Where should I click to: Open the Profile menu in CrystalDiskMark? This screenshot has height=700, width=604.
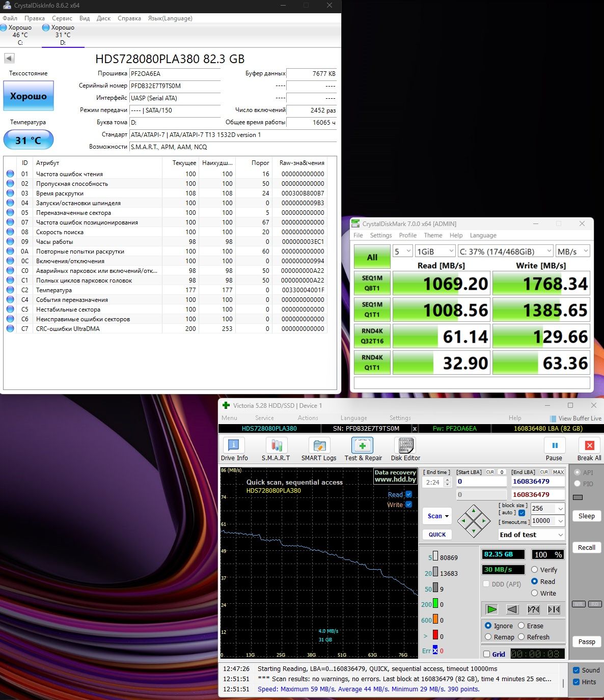pos(407,235)
